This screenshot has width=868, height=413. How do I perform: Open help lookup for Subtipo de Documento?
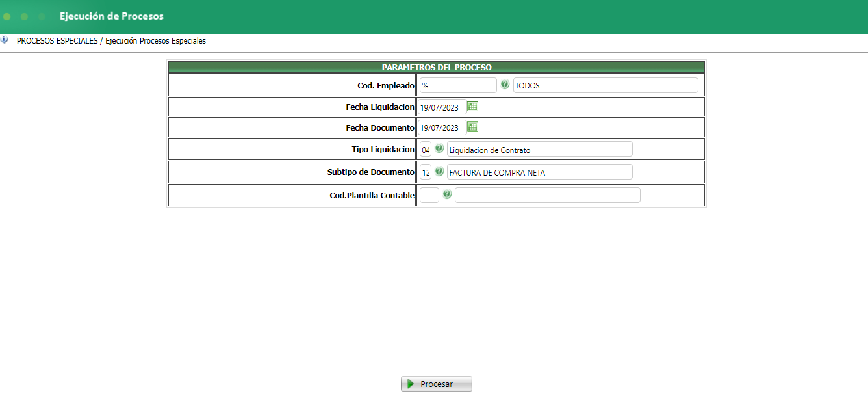[439, 172]
